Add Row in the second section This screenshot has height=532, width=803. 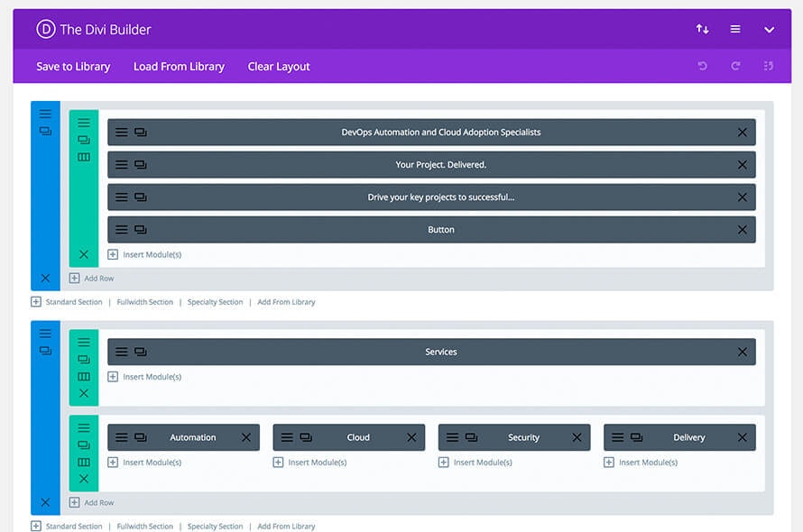[92, 502]
